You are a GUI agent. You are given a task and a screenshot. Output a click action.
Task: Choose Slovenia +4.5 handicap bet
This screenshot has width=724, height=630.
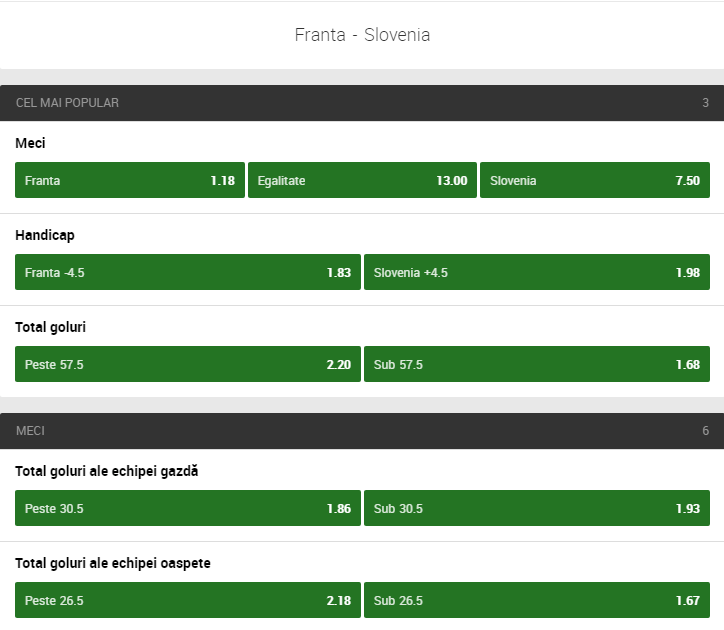point(537,272)
